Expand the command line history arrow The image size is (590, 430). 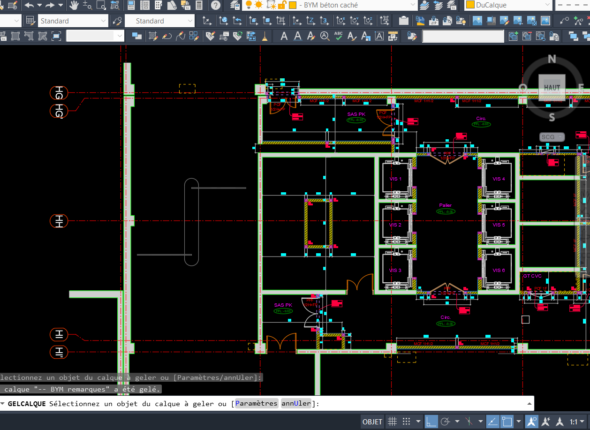(x=529, y=404)
